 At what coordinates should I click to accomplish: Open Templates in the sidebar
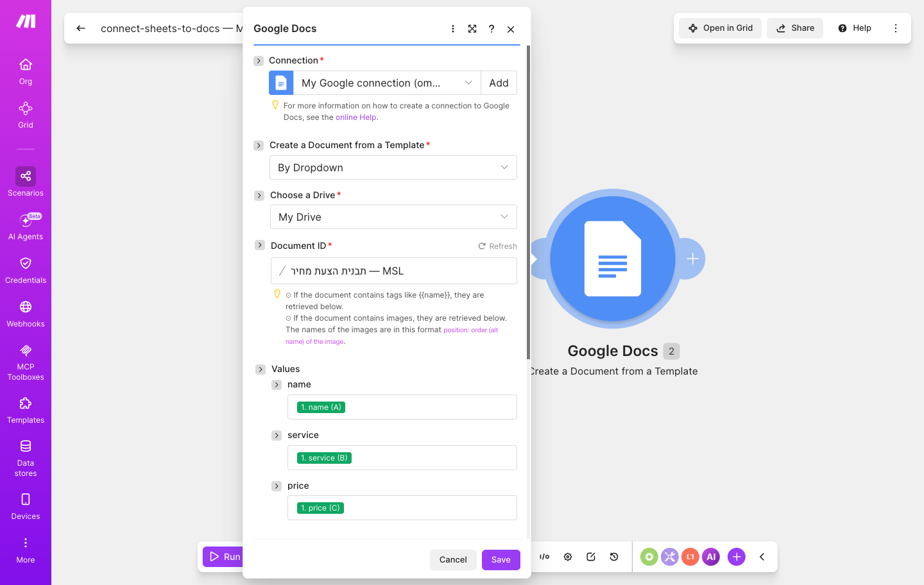[26, 411]
